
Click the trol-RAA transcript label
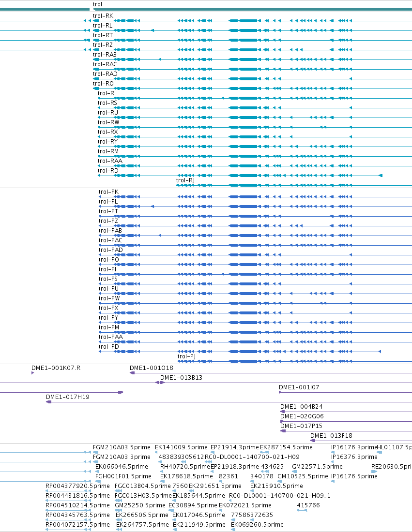(110, 161)
